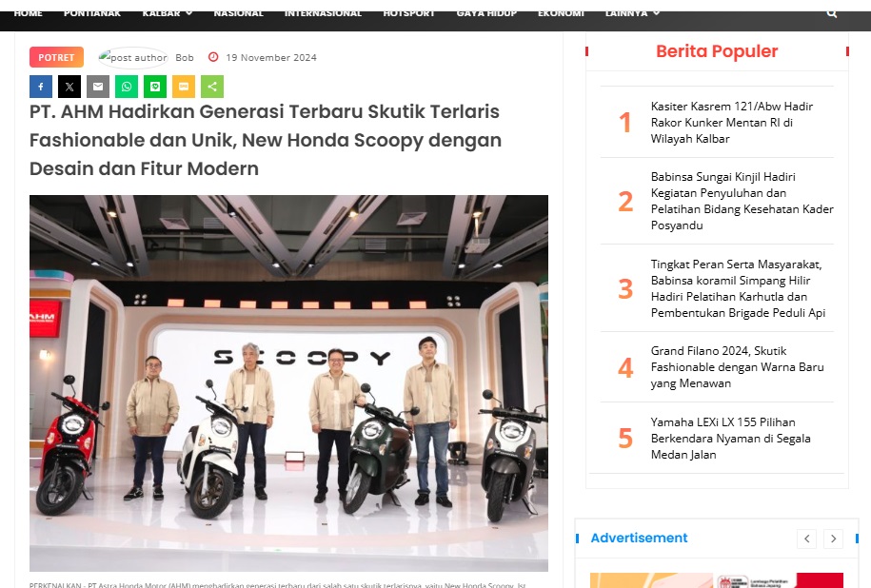Share article via SMS icon
This screenshot has width=871, height=588.
click(184, 87)
